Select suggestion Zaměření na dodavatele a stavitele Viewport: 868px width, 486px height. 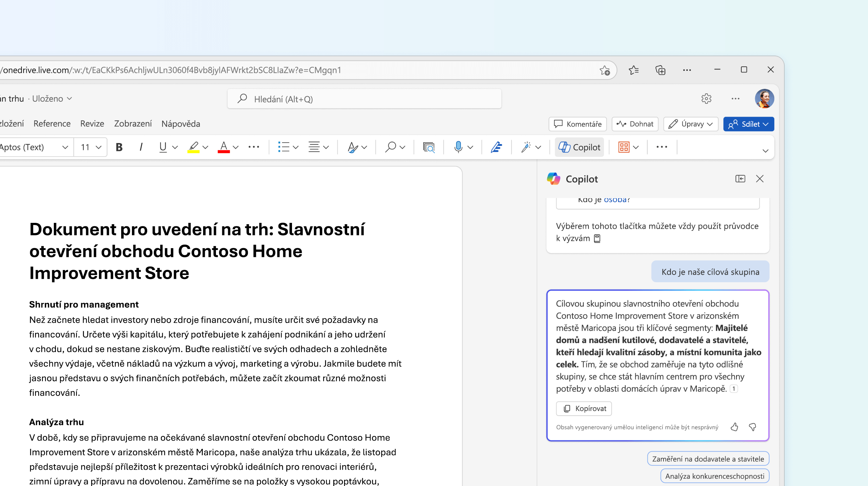point(708,459)
